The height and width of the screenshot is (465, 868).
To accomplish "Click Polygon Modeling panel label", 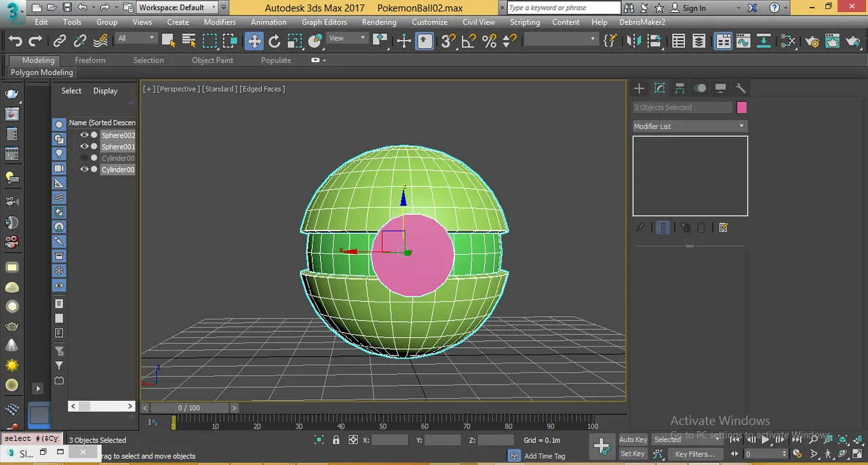I will pyautogui.click(x=41, y=73).
